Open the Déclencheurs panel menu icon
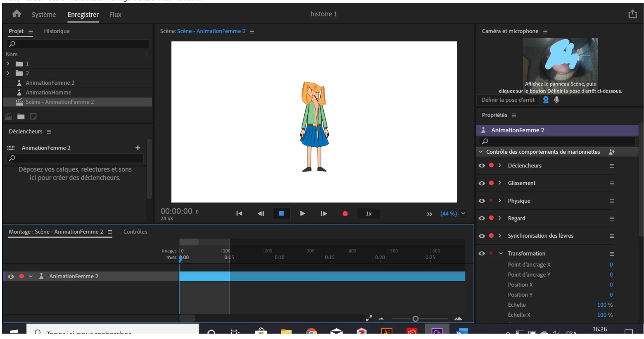Image resolution: width=644 pixels, height=339 pixels. [49, 132]
